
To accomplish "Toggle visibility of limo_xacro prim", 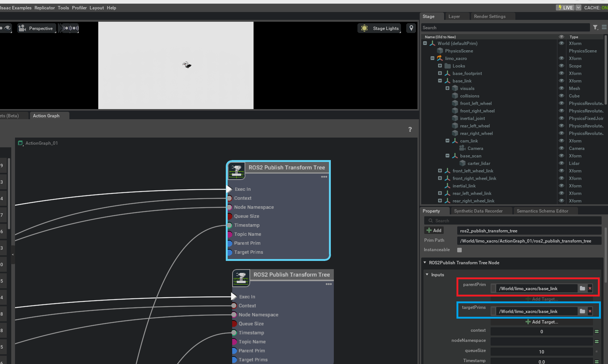I will point(561,58).
